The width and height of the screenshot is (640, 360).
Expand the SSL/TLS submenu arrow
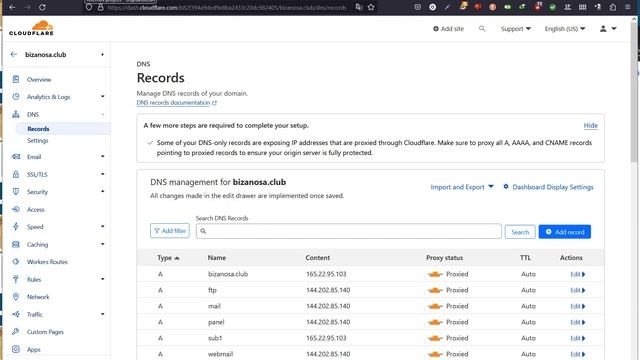click(x=102, y=174)
